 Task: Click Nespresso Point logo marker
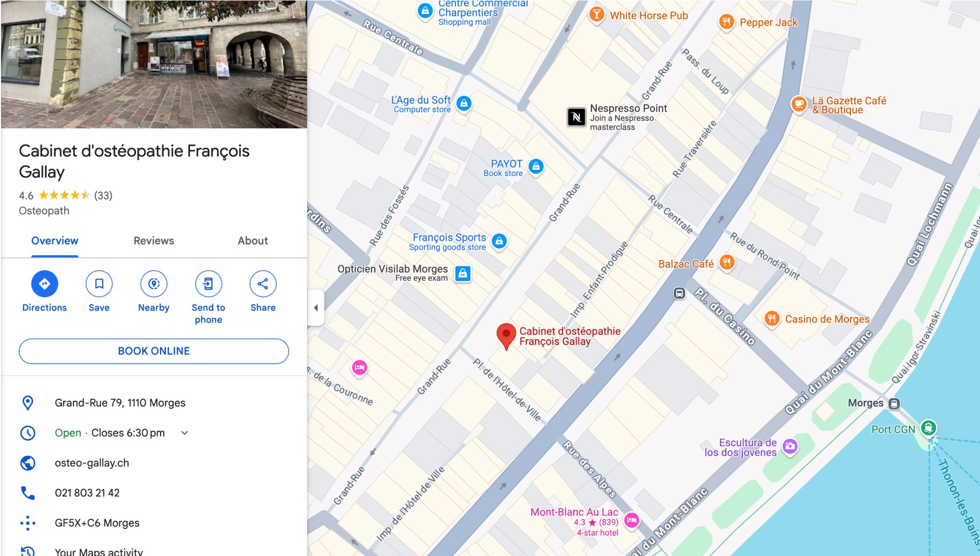[x=576, y=117]
